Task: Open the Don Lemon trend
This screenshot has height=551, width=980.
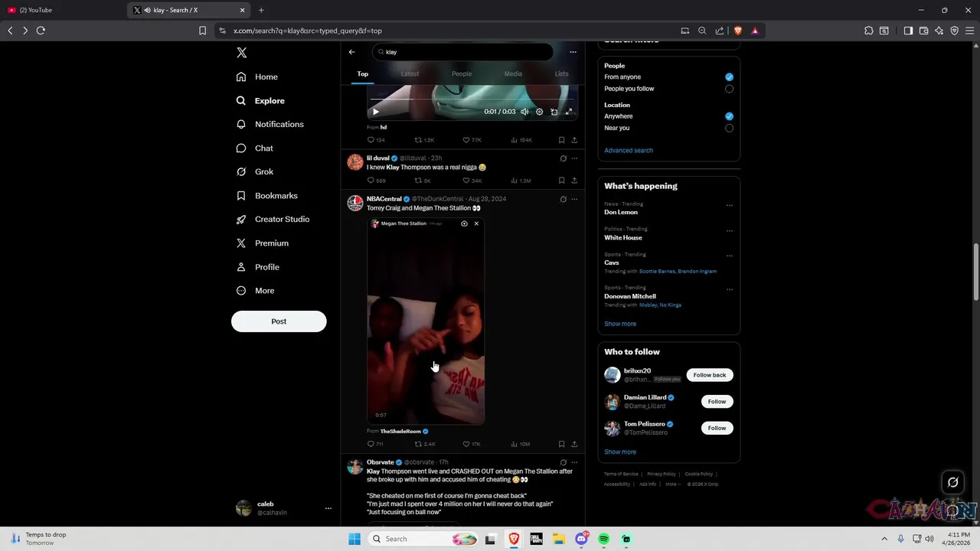Action: click(621, 212)
